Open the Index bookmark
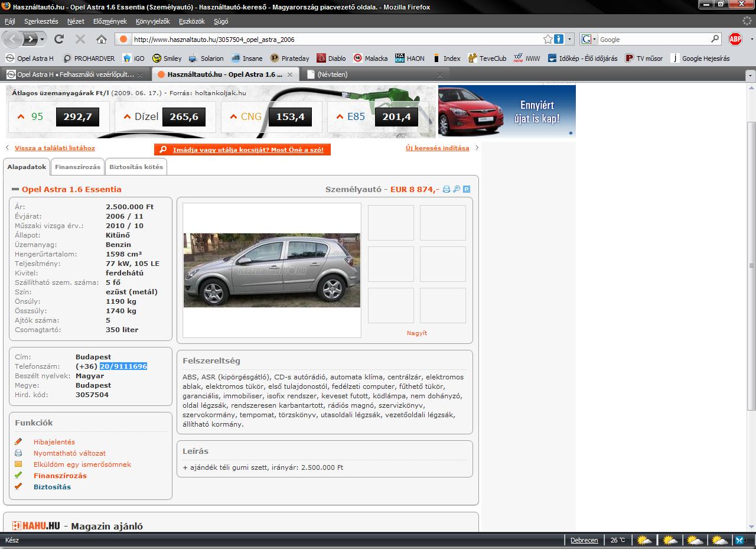Screen dimensions: 756x549 [447, 59]
